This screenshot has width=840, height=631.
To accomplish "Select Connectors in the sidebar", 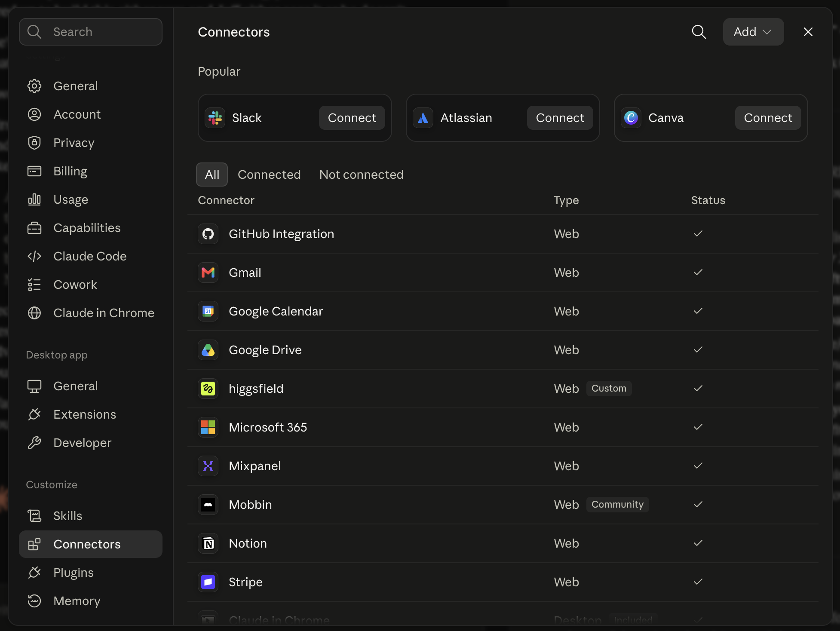I will pos(91,544).
